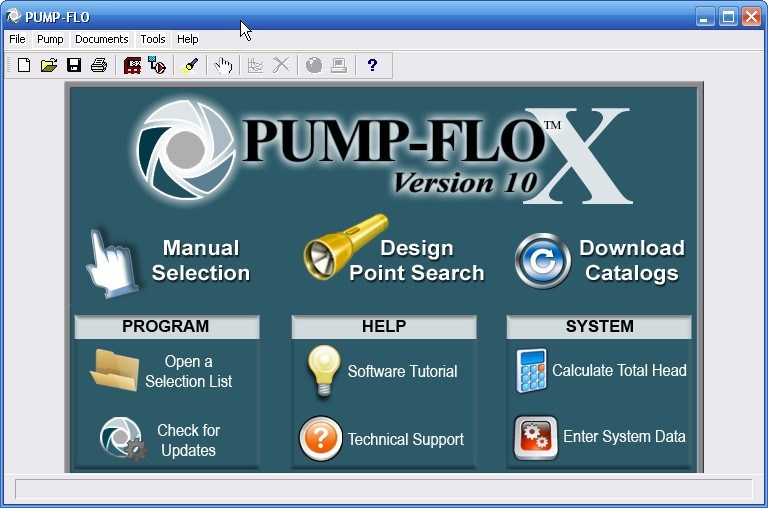The image size is (768, 508).
Task: Open the File menu
Action: point(17,39)
